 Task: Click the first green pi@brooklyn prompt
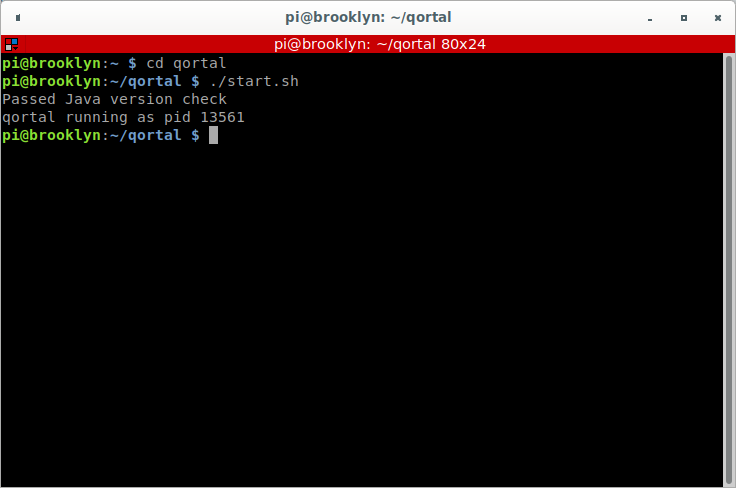point(51,63)
